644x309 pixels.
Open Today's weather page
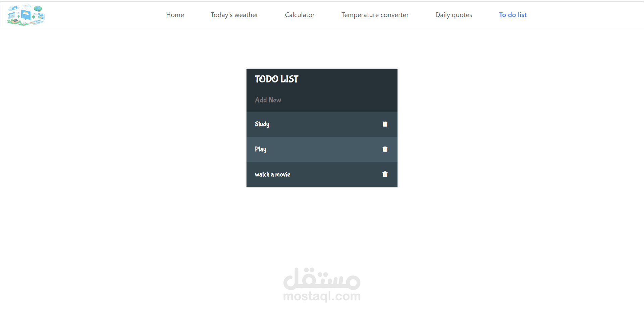pyautogui.click(x=234, y=15)
